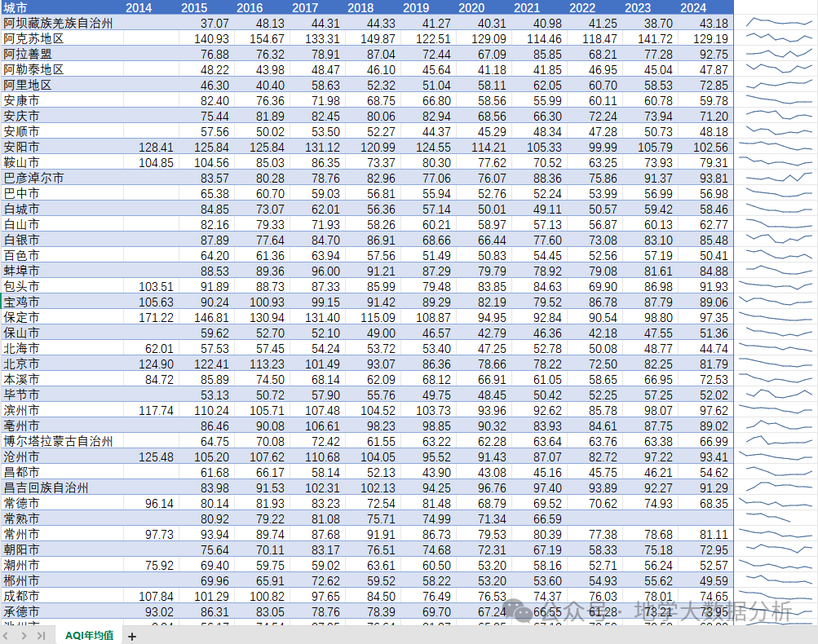This screenshot has height=644, width=818.
Task: Click the value 92.75 for 阿拉善盟
Action: click(714, 55)
